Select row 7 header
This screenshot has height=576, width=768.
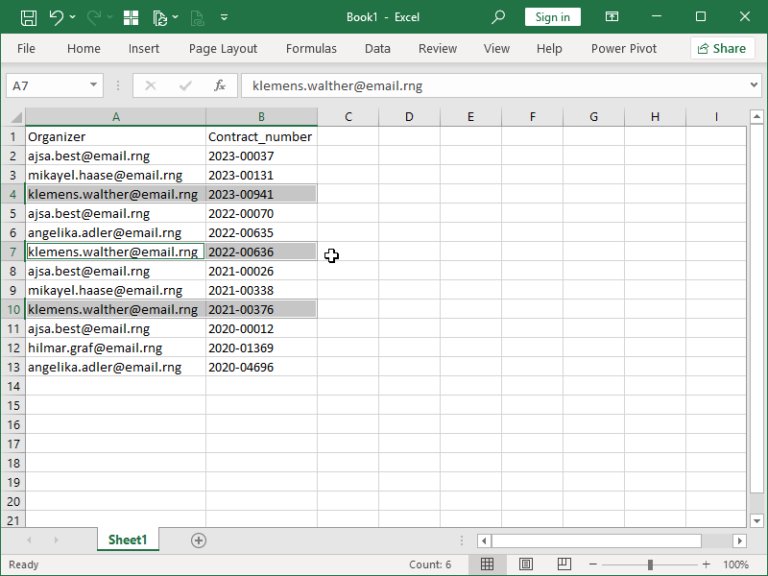pyautogui.click(x=13, y=252)
